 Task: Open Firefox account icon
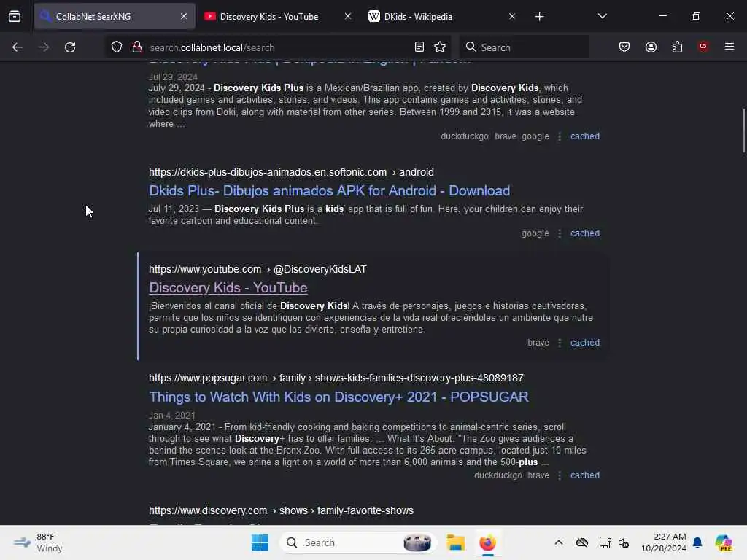[651, 47]
